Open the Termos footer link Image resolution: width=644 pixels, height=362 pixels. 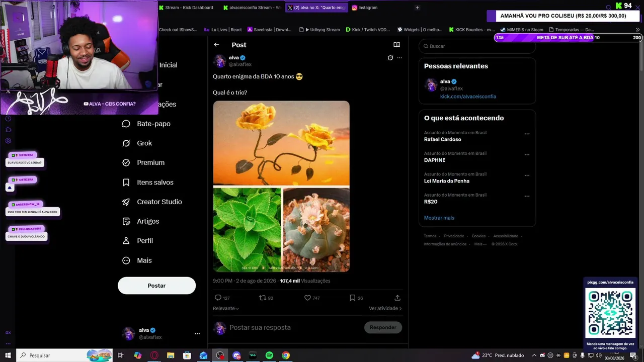[x=430, y=236]
